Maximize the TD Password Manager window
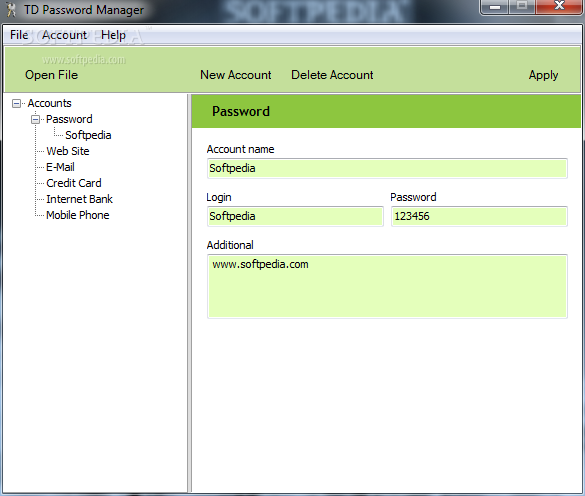Image resolution: width=585 pixels, height=496 pixels. click(x=522, y=7)
